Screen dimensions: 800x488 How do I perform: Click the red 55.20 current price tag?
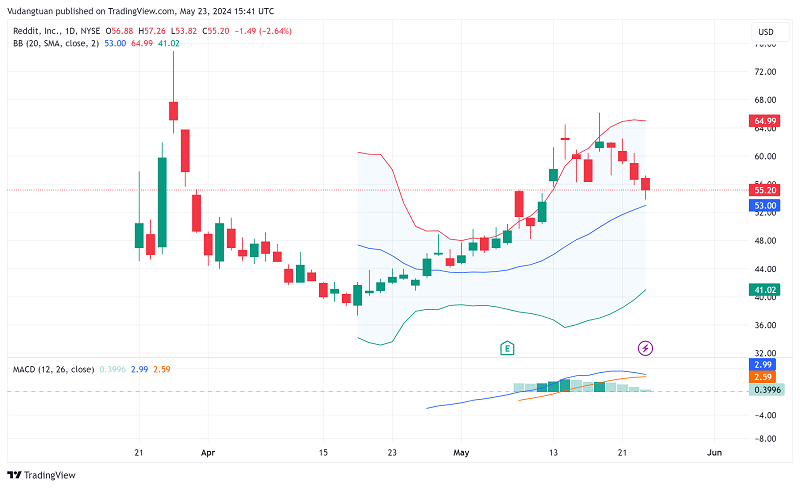pos(765,190)
